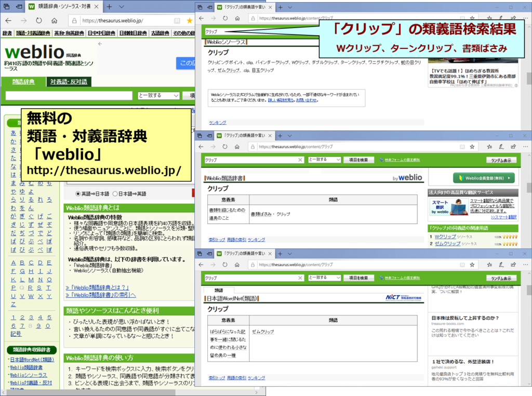Open と一致する dropdown in Weblio類語辞書 results window
The width and height of the screenshot is (532, 396).
point(324,160)
